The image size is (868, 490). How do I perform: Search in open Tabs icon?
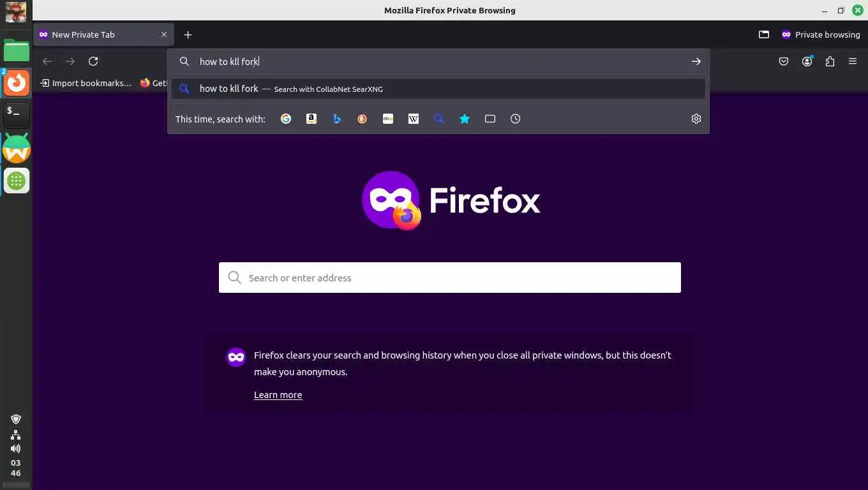click(x=490, y=119)
